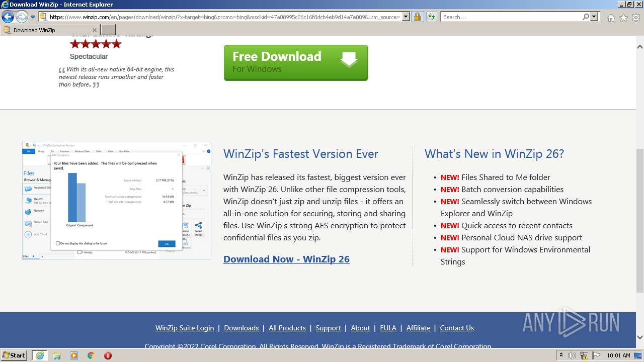644x362 pixels.
Task: Click the security lock icon
Action: 417,17
